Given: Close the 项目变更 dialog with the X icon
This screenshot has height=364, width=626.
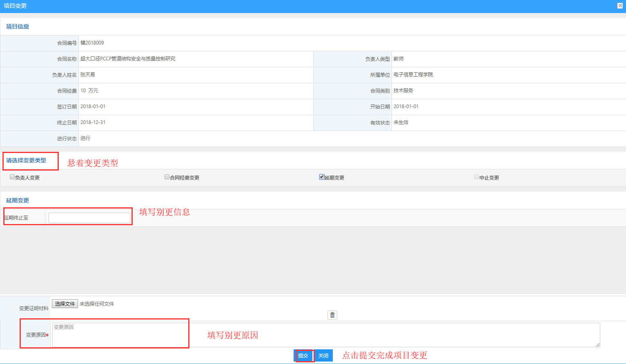Looking at the screenshot, I should [x=620, y=6].
